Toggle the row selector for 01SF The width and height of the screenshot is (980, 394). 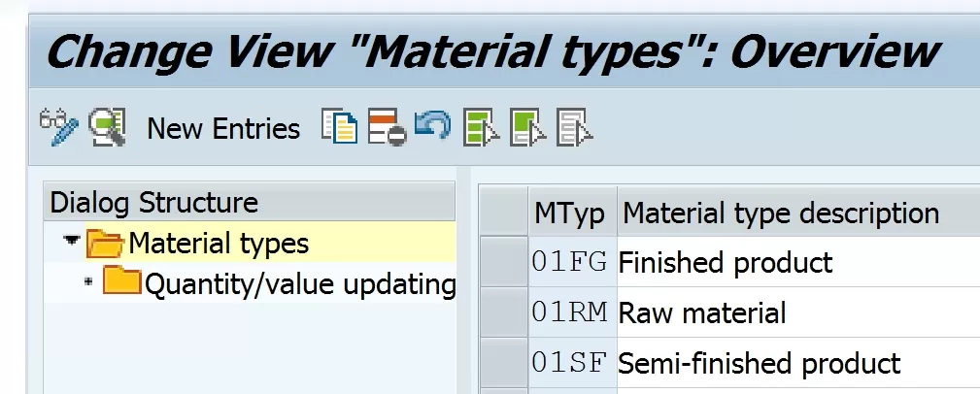504,363
